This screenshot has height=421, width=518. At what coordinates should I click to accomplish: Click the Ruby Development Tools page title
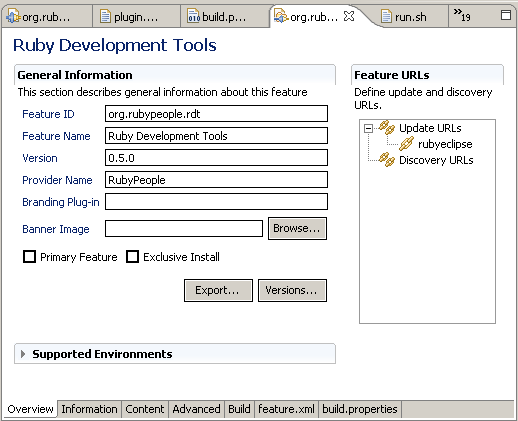tap(115, 46)
